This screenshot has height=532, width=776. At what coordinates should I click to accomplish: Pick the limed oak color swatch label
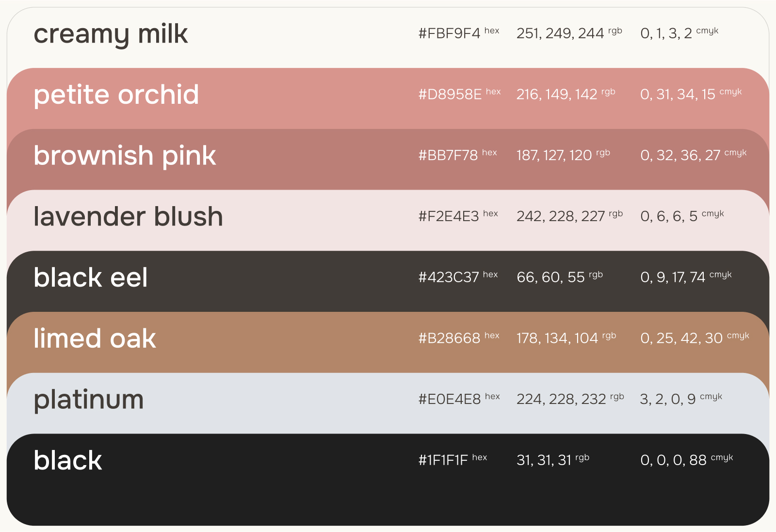tap(95, 338)
